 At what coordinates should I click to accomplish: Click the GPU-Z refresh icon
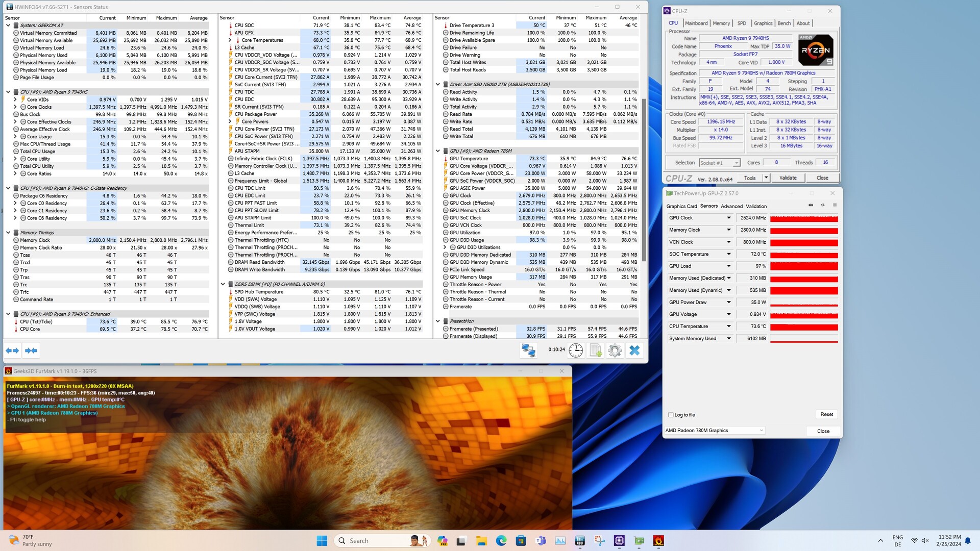point(823,205)
